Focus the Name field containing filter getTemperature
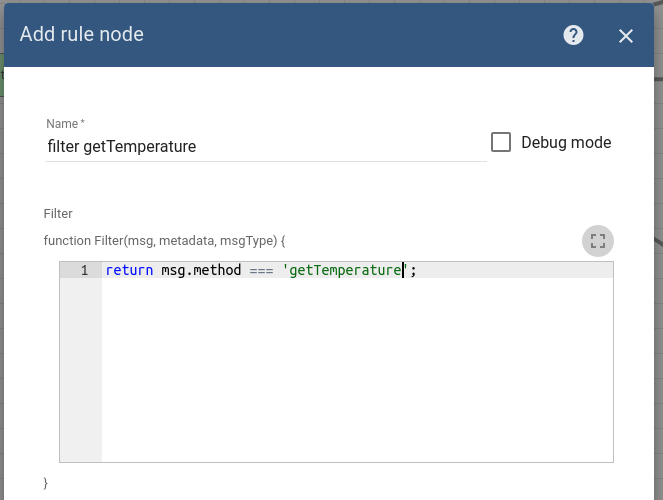 [x=265, y=147]
